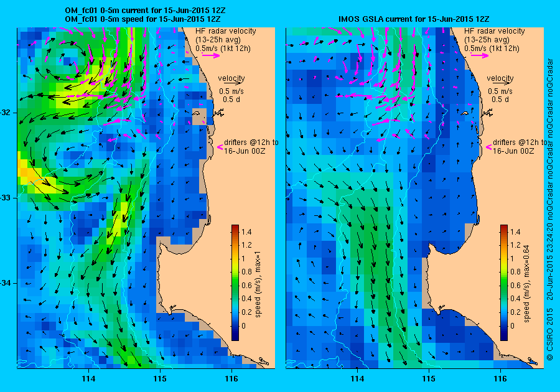This screenshot has height=392, width=560.
Task: Click the magenta HF radar arrow in right map legend
Action: coord(480,55)
